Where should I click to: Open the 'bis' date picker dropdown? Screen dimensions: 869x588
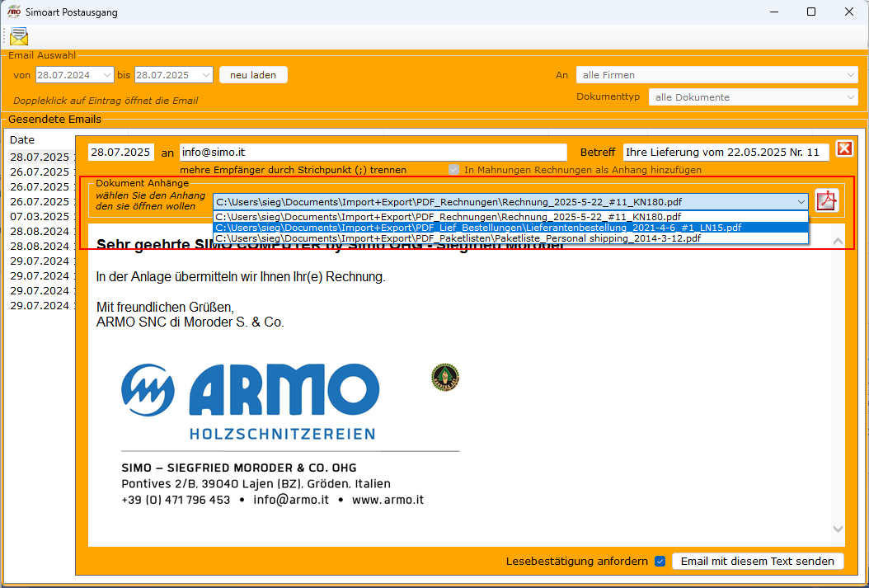pos(206,75)
